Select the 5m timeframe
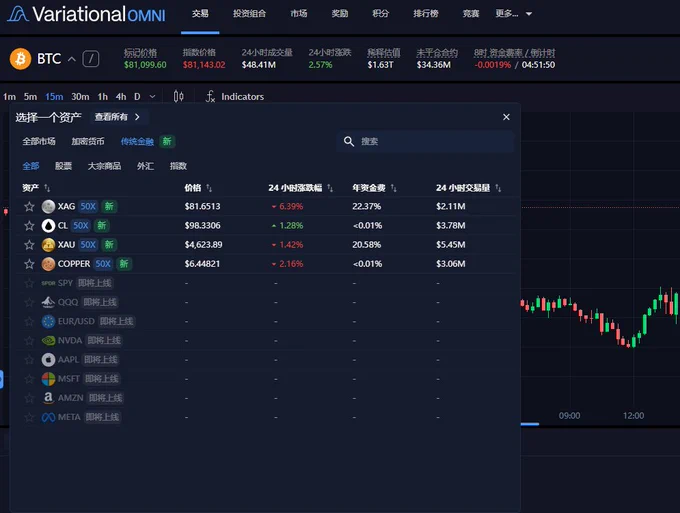This screenshot has height=513, width=680. 30,96
